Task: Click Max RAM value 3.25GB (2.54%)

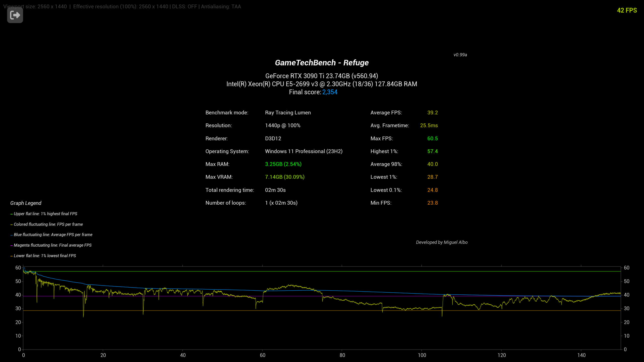Action: pos(283,164)
